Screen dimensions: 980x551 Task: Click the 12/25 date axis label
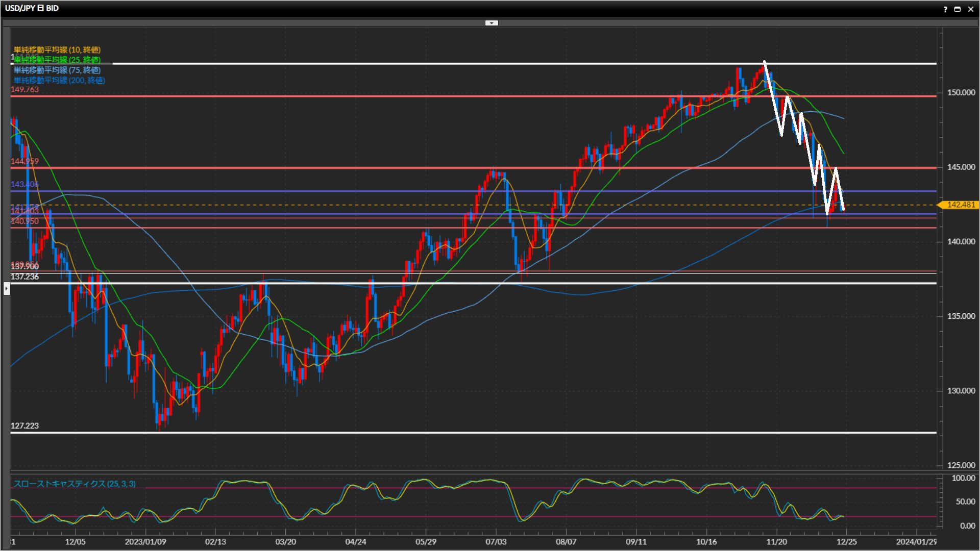(846, 542)
